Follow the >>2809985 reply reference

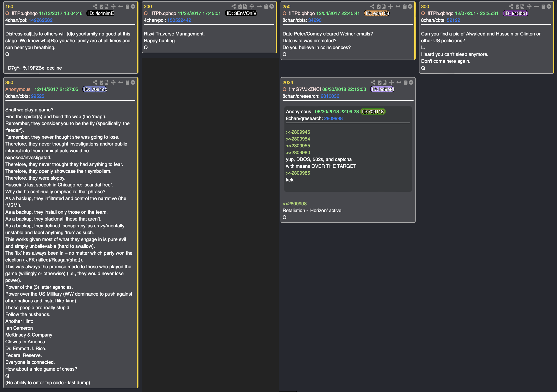click(x=298, y=173)
